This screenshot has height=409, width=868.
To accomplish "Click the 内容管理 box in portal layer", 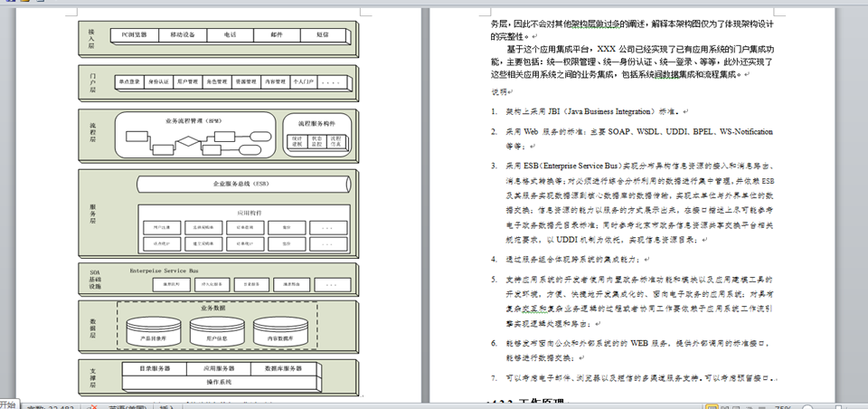I will 274,82.
